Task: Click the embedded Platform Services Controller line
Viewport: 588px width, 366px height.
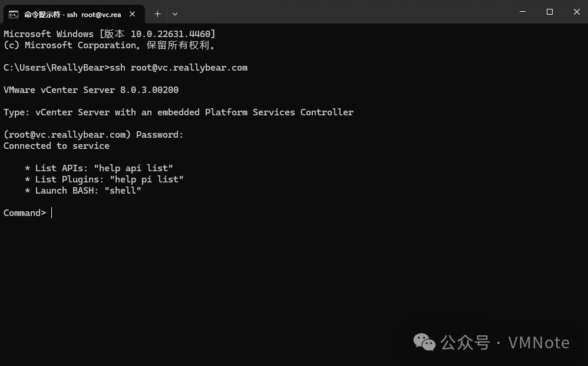Action: coord(179,112)
